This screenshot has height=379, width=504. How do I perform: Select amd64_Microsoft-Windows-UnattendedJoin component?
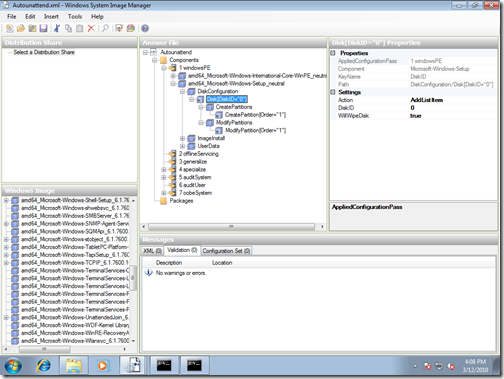(75, 318)
